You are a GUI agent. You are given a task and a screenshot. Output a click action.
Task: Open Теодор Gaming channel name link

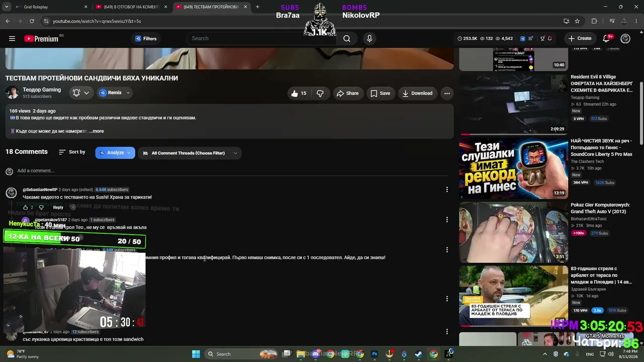(42, 89)
